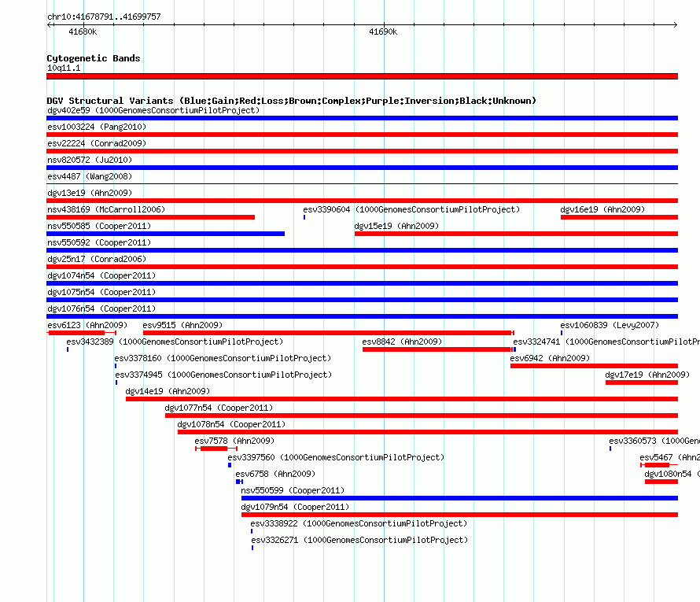Click the Cytogenetic Bands track heading
Viewport: 700px width, 602px height.
[x=94, y=58]
